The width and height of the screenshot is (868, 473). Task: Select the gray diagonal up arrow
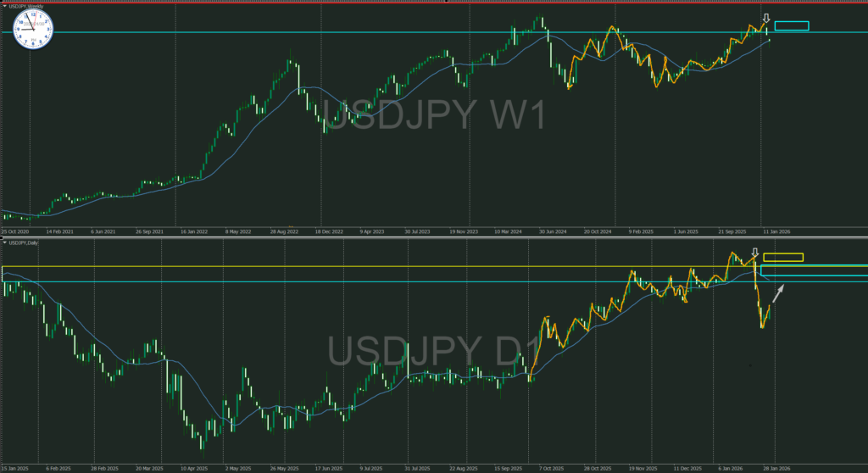(x=778, y=294)
